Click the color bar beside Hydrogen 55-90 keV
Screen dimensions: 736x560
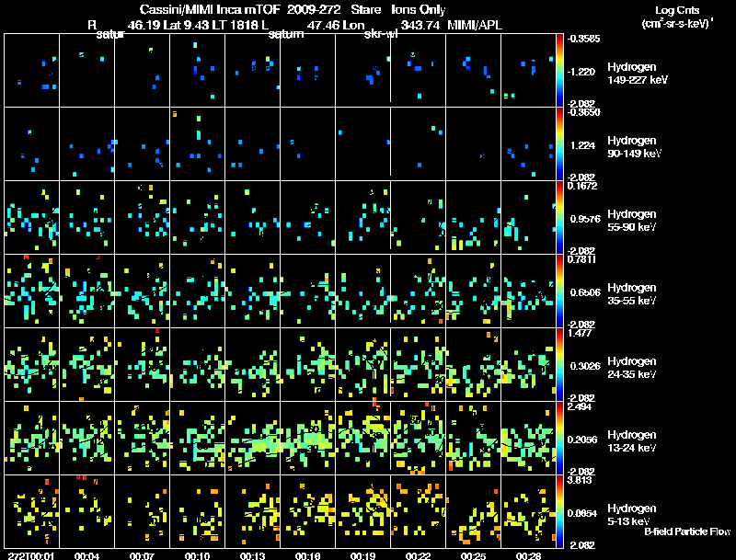click(559, 218)
